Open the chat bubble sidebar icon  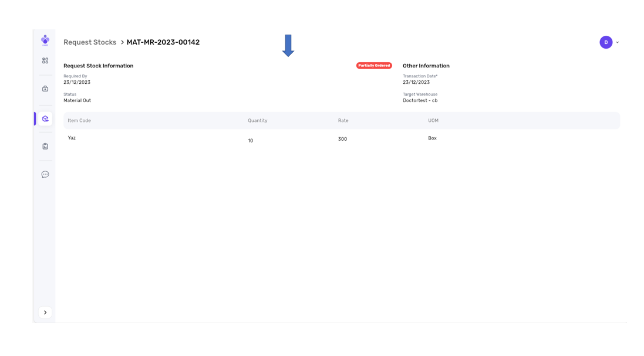click(x=45, y=174)
